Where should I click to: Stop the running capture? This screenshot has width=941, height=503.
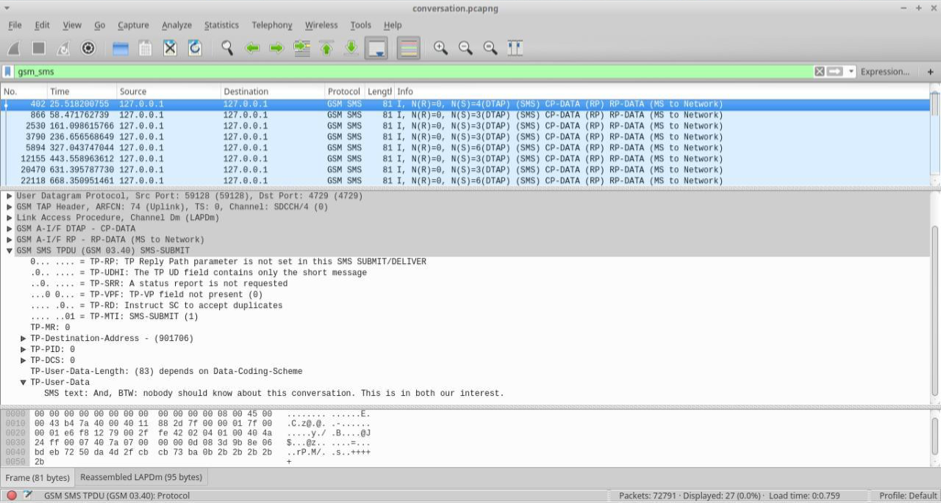click(x=38, y=49)
